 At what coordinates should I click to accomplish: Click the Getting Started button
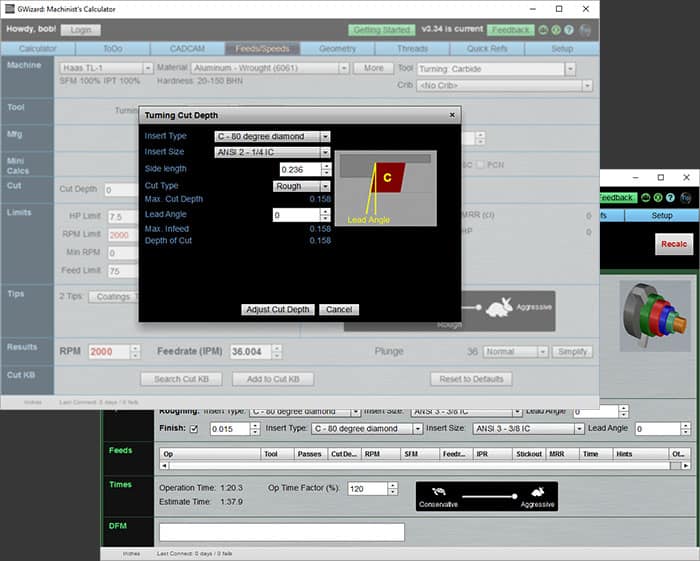click(x=382, y=30)
